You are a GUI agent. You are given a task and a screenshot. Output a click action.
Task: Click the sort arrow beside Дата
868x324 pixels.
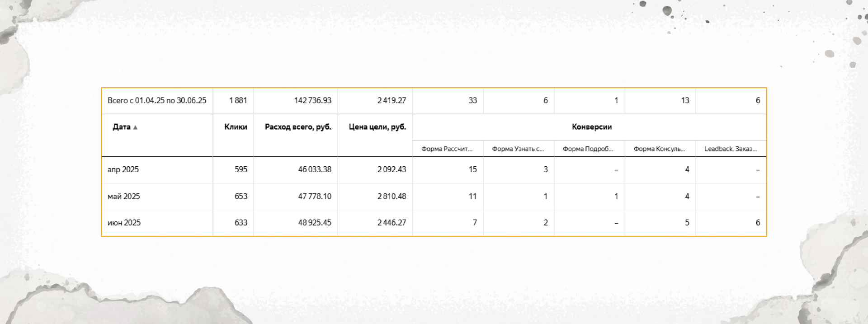(x=135, y=127)
